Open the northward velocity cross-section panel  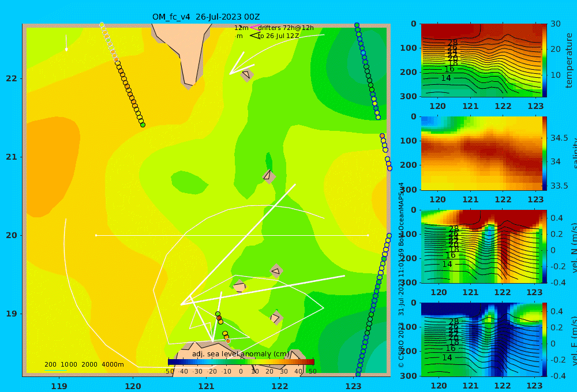pyautogui.click(x=481, y=246)
